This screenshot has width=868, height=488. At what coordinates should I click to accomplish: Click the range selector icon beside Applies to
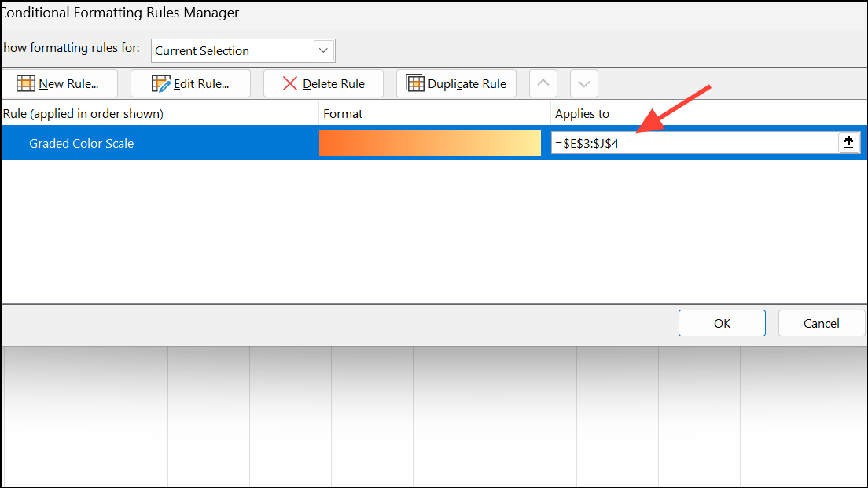tap(848, 142)
